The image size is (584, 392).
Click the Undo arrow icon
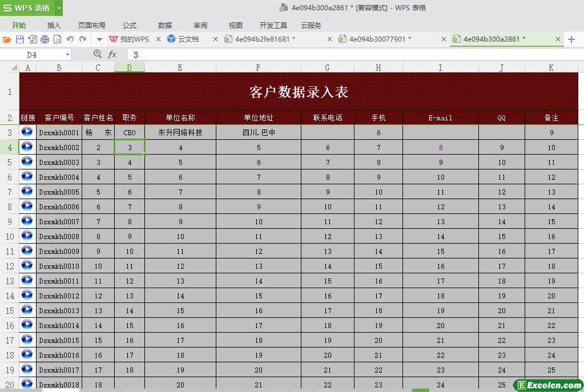[70, 39]
